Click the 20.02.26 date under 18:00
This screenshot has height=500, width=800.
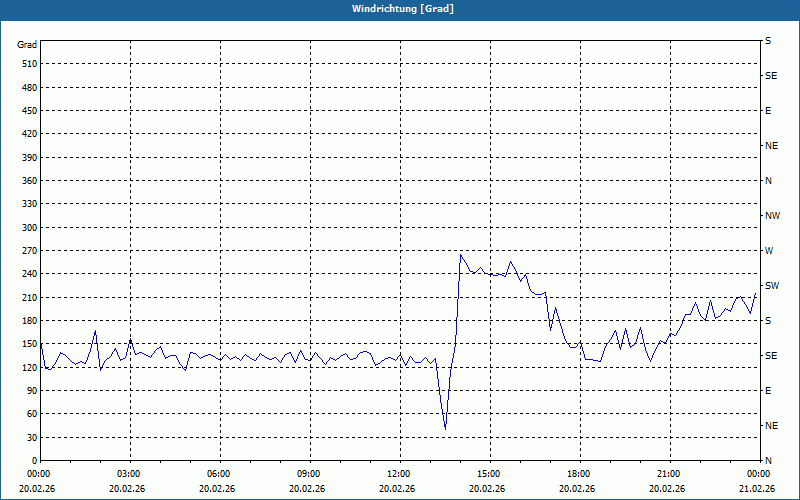[577, 489]
